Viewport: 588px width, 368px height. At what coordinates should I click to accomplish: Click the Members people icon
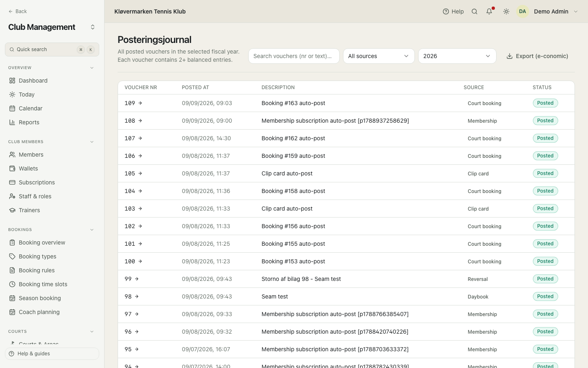click(12, 155)
